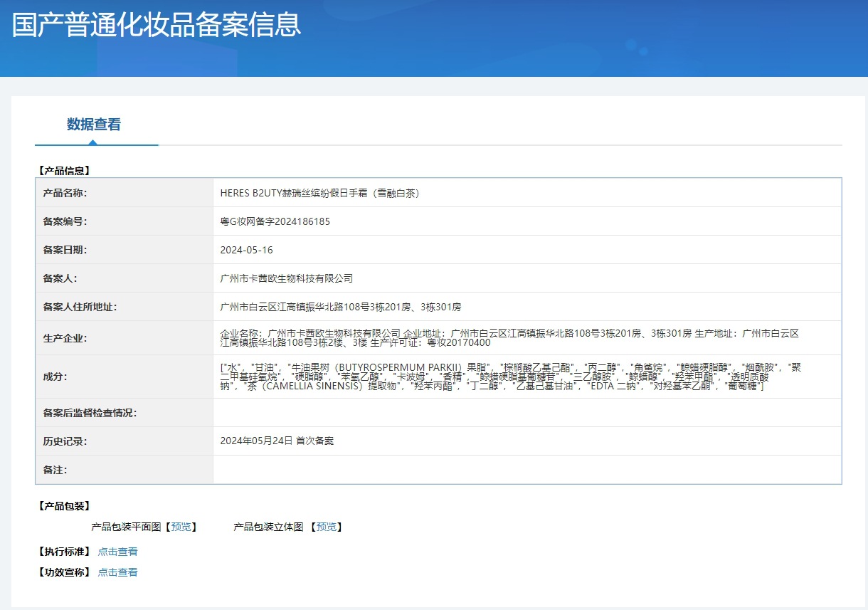Click the page title 国产普通化妆品备案信息
This screenshot has width=868, height=610.
click(157, 24)
